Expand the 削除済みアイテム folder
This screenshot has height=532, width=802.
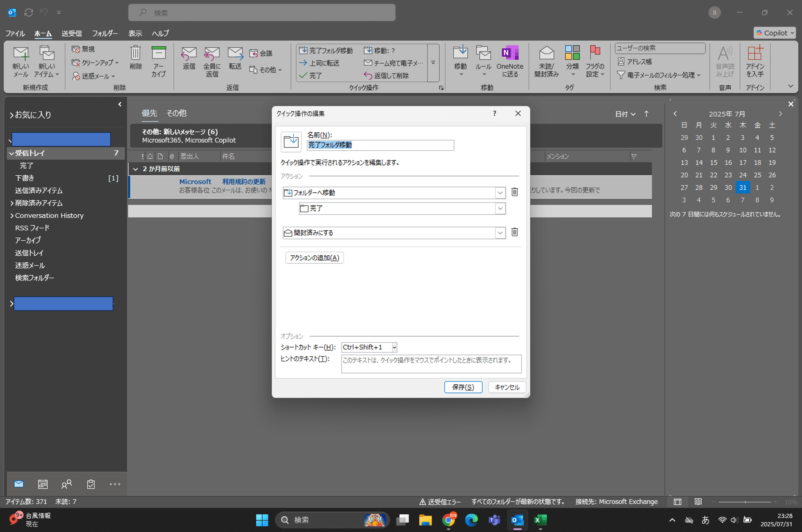[x=12, y=203]
